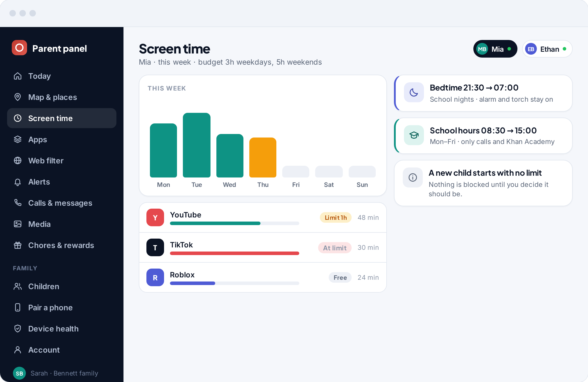Viewport: 588px width, 382px height.
Task: Go to the Web filter section
Action: point(62,161)
